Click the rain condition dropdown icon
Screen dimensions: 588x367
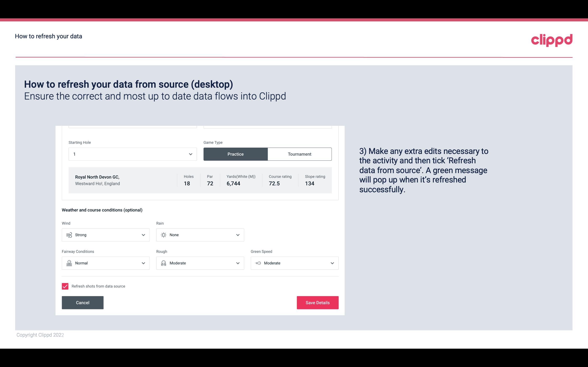point(238,235)
